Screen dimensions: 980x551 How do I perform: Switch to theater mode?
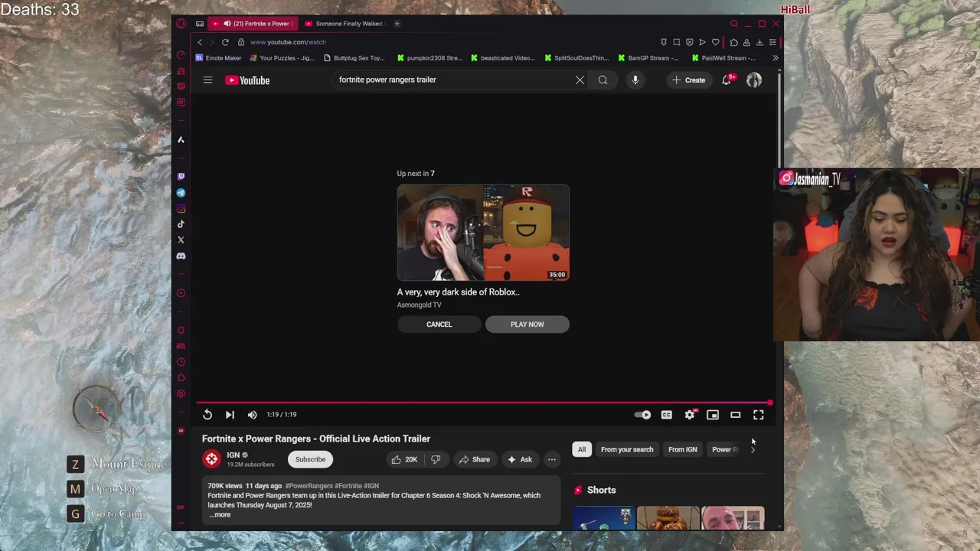(736, 415)
